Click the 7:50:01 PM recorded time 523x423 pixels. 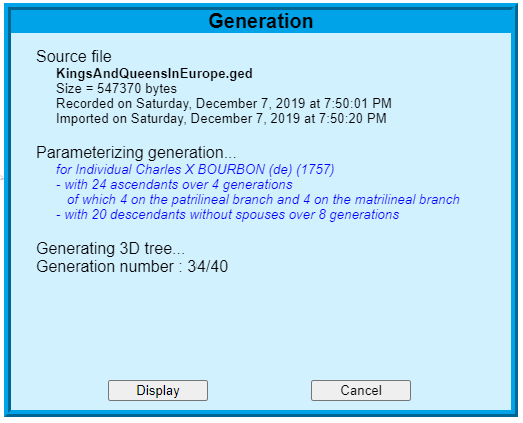point(358,103)
